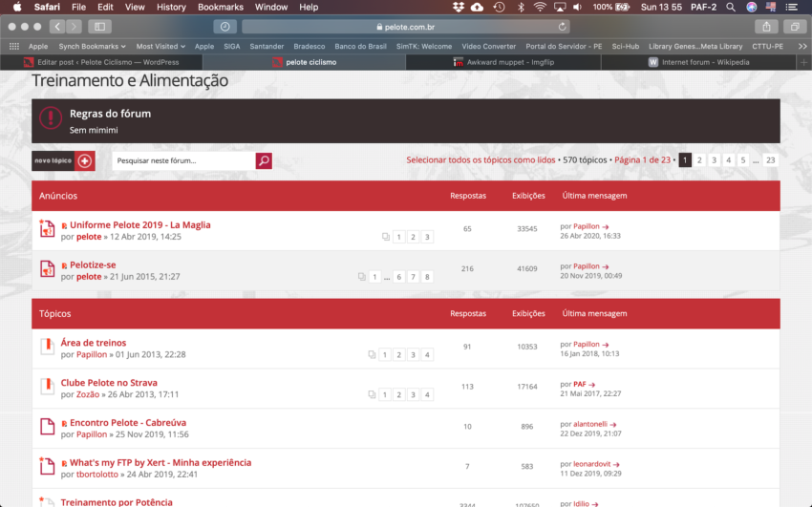This screenshot has width=812, height=507.
Task: Click the Dropbox icon in menu bar
Action: tap(457, 7)
